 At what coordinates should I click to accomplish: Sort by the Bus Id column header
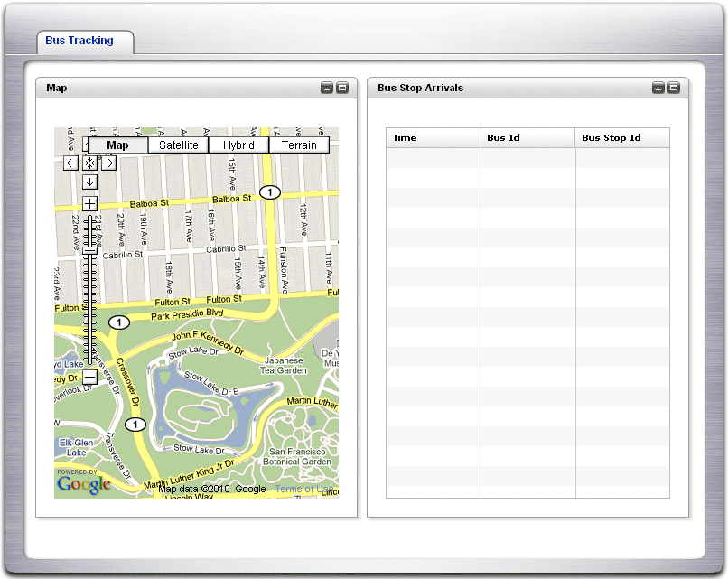[x=527, y=138]
